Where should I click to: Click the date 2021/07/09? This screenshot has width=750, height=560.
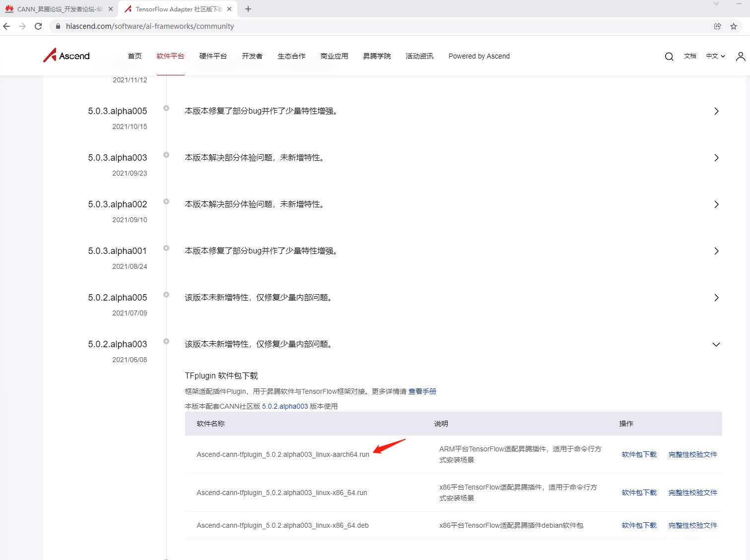pyautogui.click(x=130, y=313)
